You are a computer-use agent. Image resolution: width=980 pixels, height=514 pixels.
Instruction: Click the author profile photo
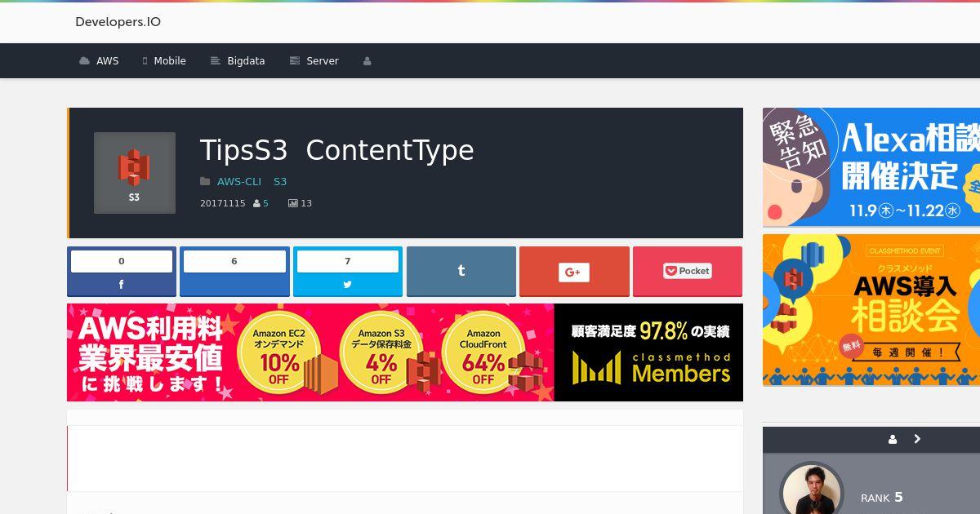pyautogui.click(x=812, y=491)
